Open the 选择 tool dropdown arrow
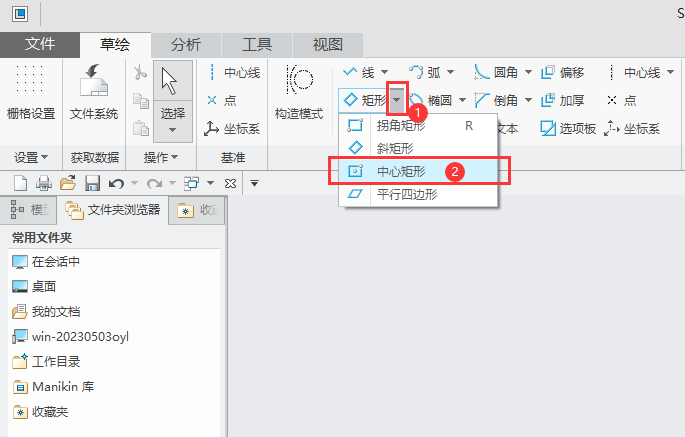The width and height of the screenshot is (685, 437). pos(173,130)
